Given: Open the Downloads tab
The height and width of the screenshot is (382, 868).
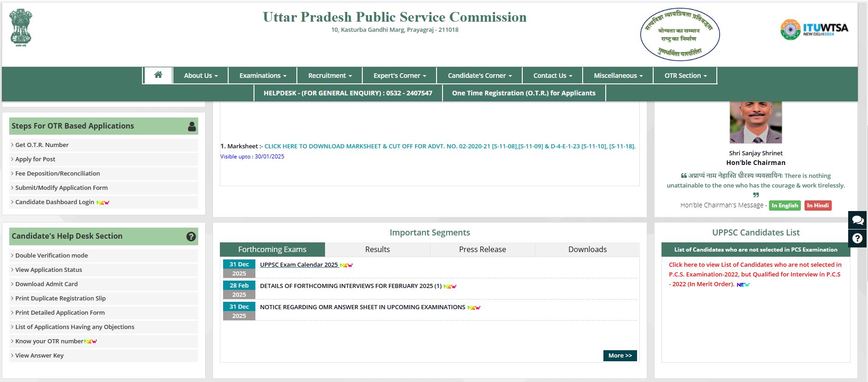Looking at the screenshot, I should click(x=587, y=249).
